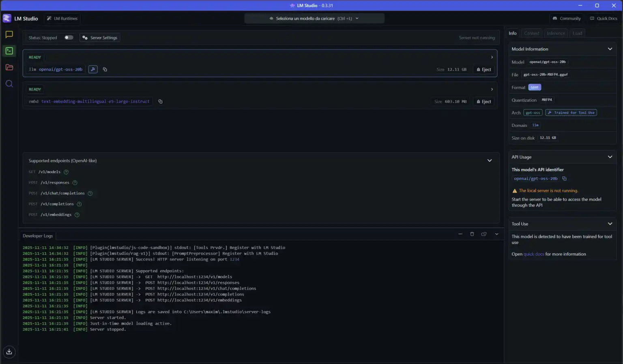Follow the quick docs link in Tool Use

click(534, 254)
